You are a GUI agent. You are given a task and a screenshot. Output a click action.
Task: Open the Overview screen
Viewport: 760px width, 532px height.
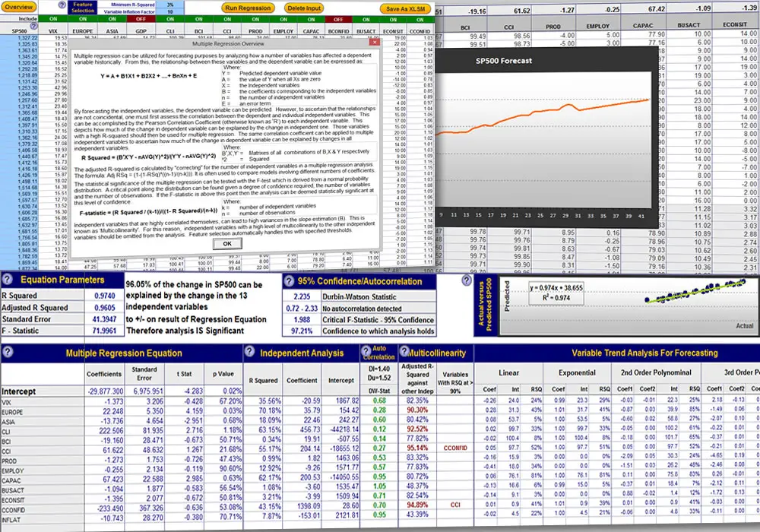click(x=18, y=6)
